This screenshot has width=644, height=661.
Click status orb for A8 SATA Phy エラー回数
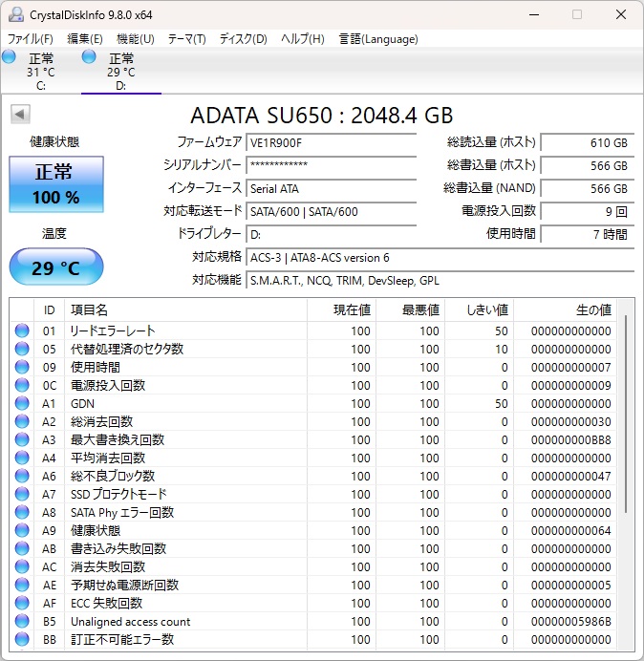tap(22, 512)
